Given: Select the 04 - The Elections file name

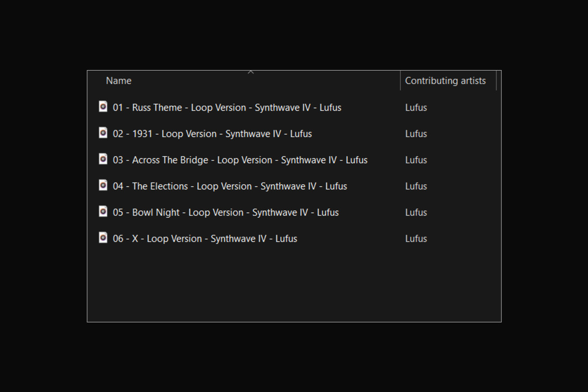Looking at the screenshot, I should coord(230,186).
